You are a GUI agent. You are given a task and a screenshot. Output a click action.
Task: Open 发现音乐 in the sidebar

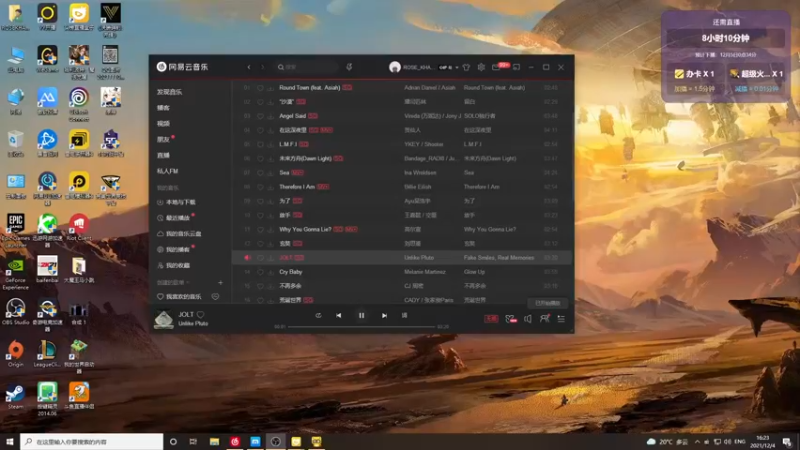(x=169, y=92)
